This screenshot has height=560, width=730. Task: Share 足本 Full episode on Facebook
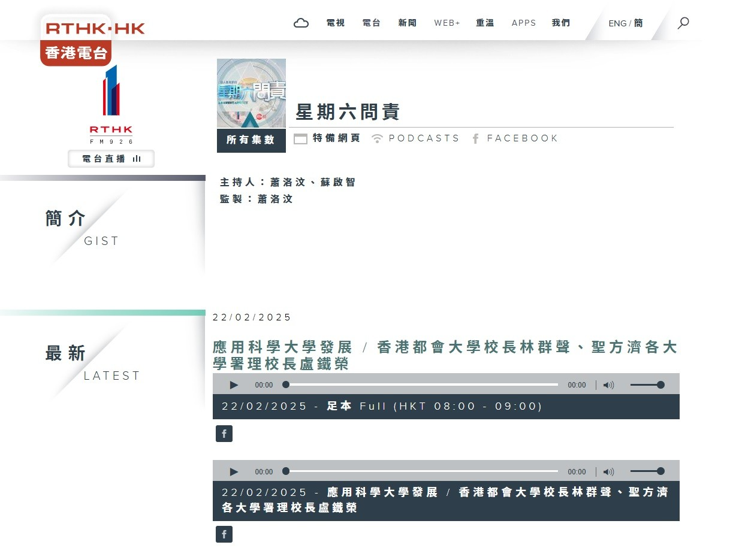[224, 434]
